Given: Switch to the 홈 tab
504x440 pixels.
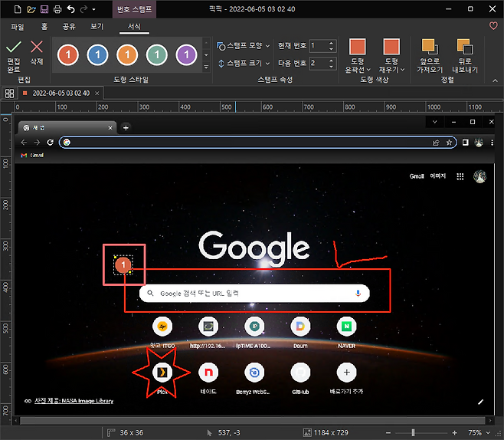Looking at the screenshot, I should point(44,27).
